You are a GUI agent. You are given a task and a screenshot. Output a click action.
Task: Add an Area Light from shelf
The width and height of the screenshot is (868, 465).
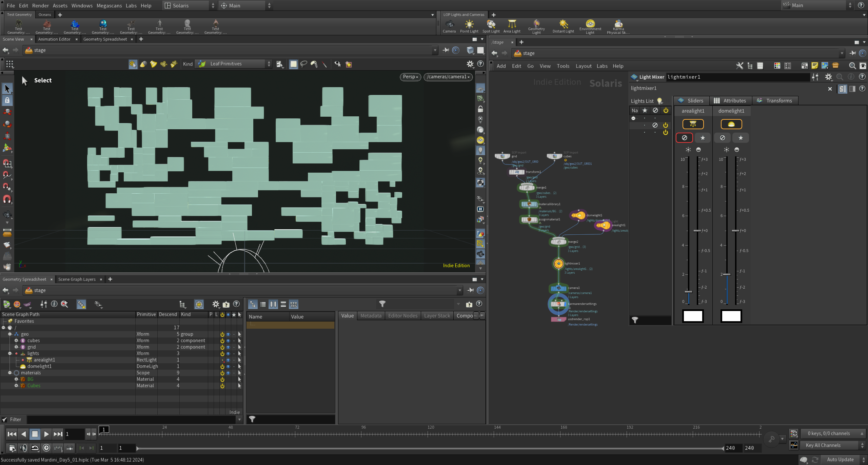point(512,26)
